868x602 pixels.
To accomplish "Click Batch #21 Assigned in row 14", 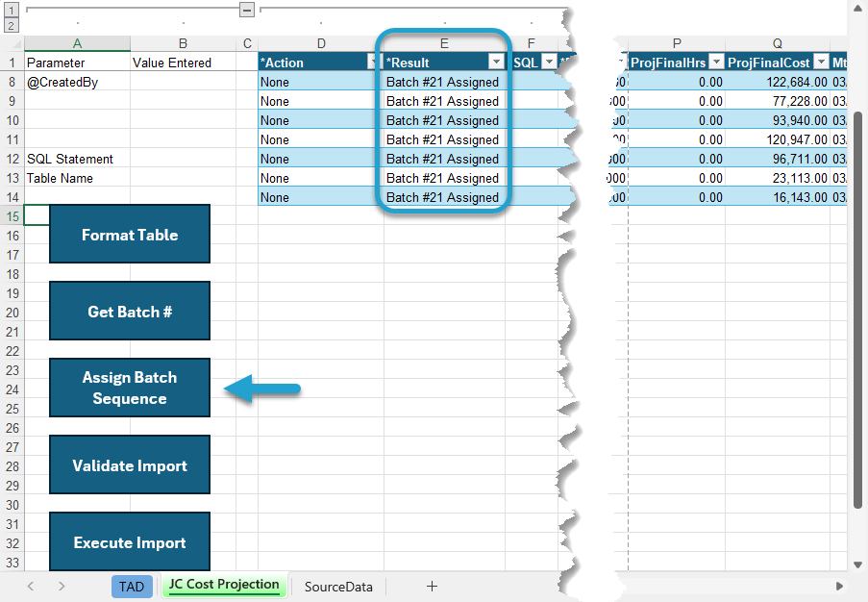I will tap(444, 198).
